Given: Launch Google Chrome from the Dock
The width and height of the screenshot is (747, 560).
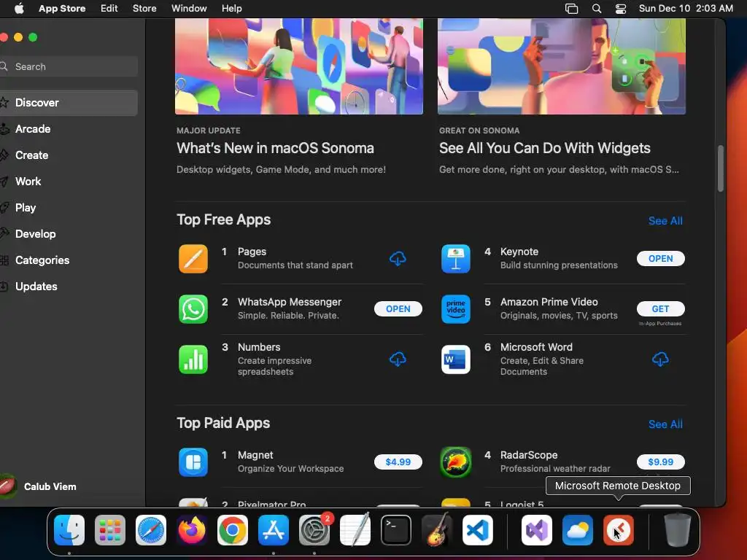Looking at the screenshot, I should coord(233,530).
